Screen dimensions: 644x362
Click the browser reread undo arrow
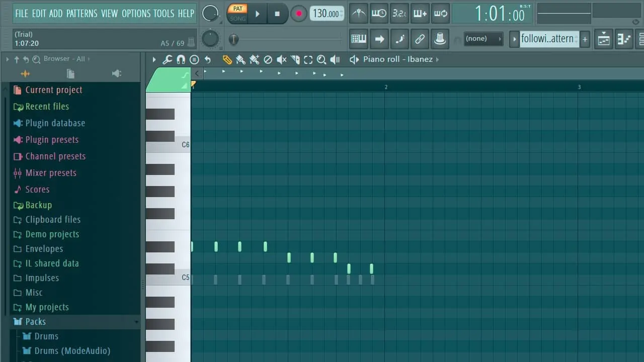point(26,59)
